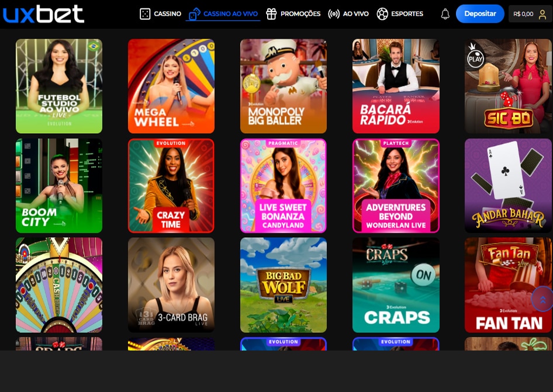Viewport: 553px width, 392px height.
Task: Click the scroll-to-top arrow button
Action: 542,299
